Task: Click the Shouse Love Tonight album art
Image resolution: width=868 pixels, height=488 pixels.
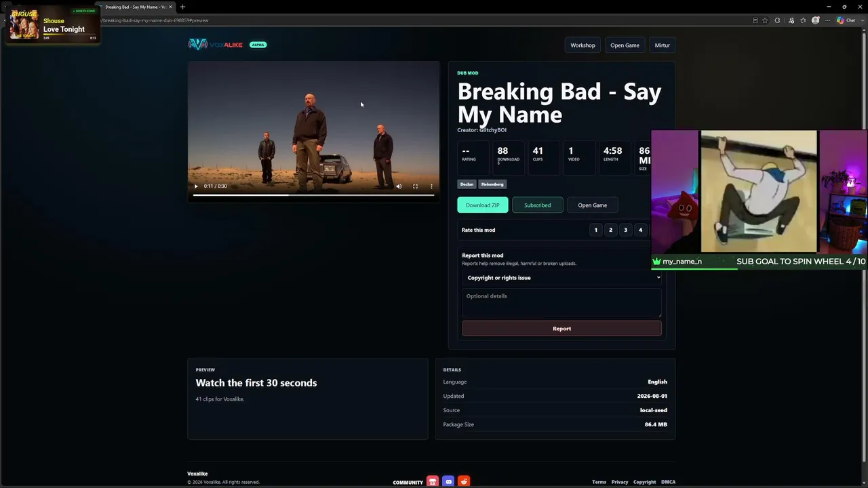Action: (24, 25)
